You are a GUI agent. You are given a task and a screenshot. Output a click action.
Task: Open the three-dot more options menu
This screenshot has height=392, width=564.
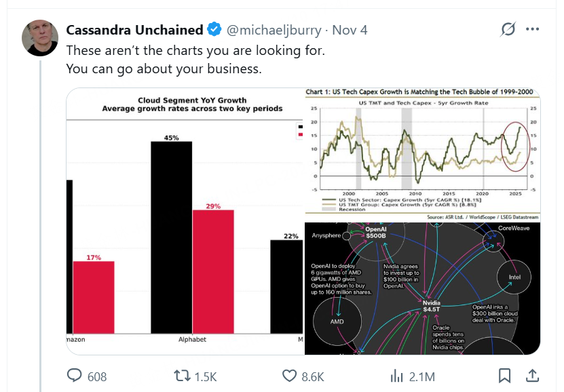533,30
